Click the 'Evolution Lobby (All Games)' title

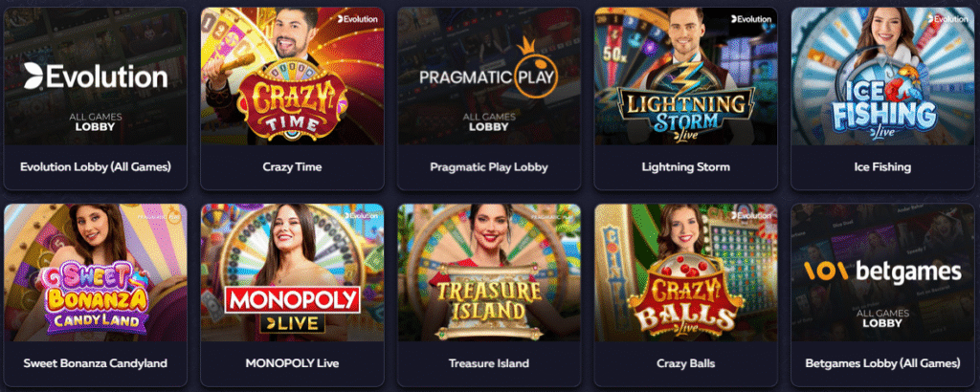(96, 167)
